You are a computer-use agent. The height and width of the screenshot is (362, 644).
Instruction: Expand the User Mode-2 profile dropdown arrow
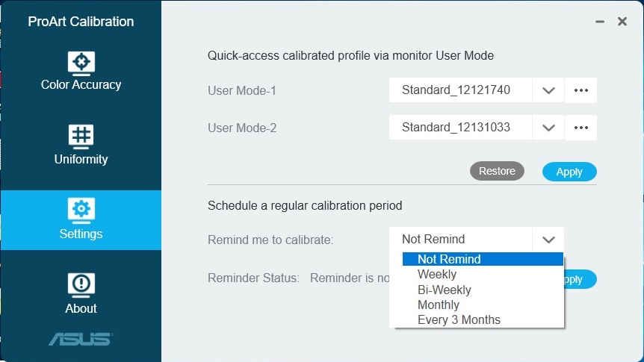click(x=548, y=128)
